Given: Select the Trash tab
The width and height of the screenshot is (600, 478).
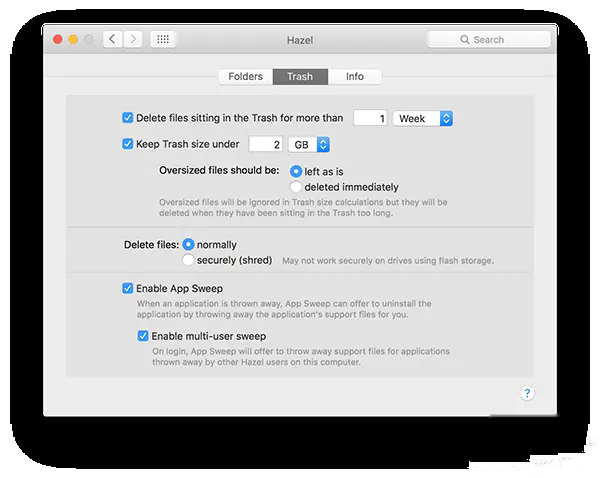Looking at the screenshot, I should pyautogui.click(x=300, y=77).
